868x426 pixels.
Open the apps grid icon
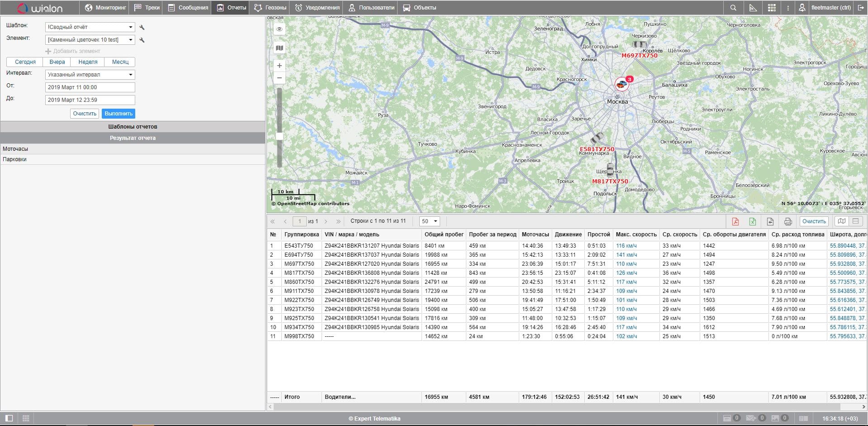(772, 8)
